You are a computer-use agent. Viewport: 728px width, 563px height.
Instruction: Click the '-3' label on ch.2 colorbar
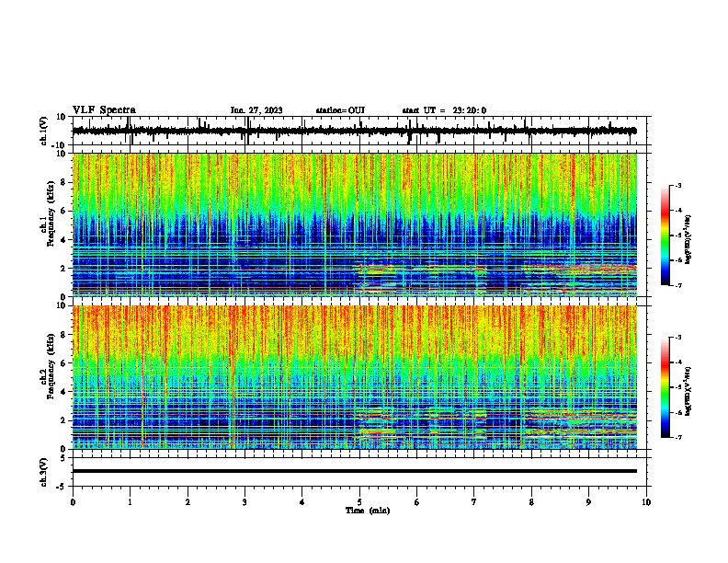(x=678, y=338)
